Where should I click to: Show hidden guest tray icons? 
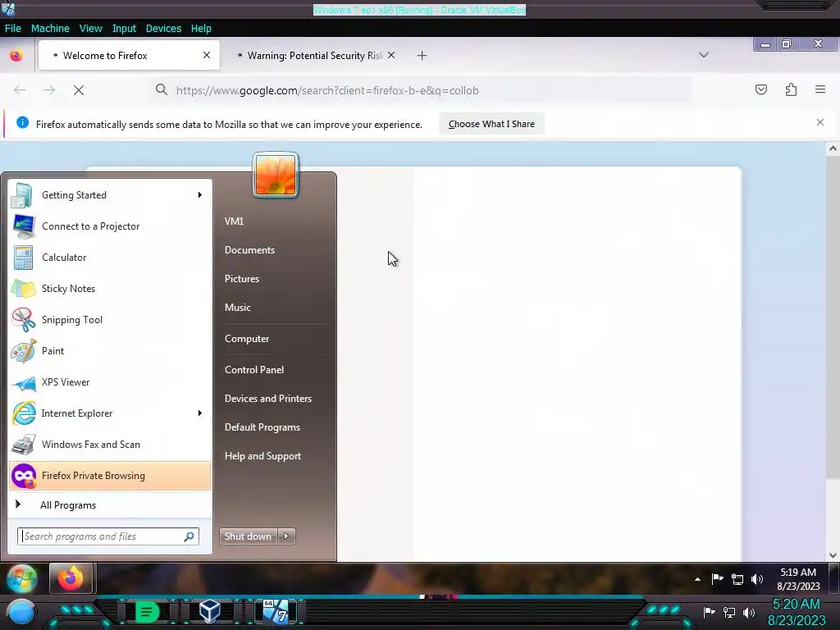697,579
